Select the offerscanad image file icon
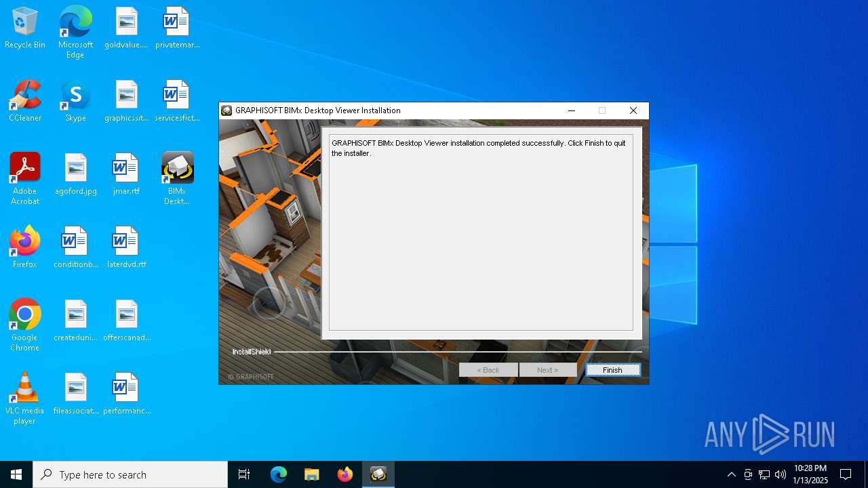This screenshot has width=868, height=488. (126, 321)
